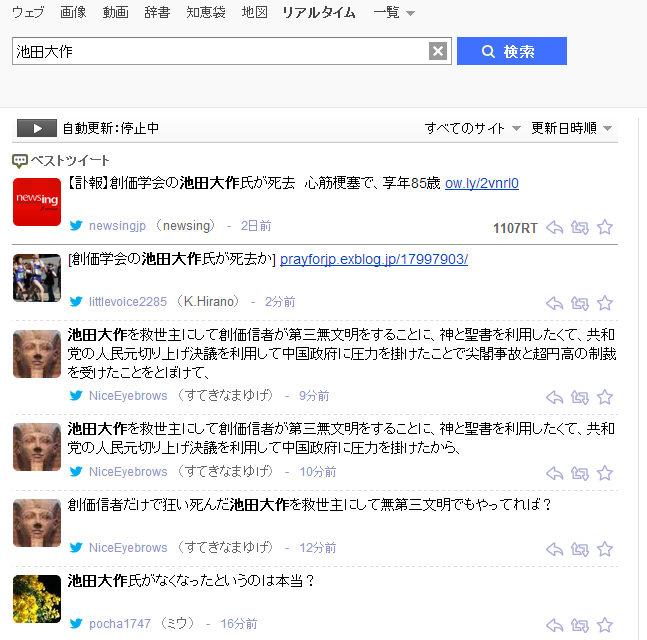The image size is (647, 640).
Task: Reply to the newsingjp tweet
Action: tap(555, 227)
